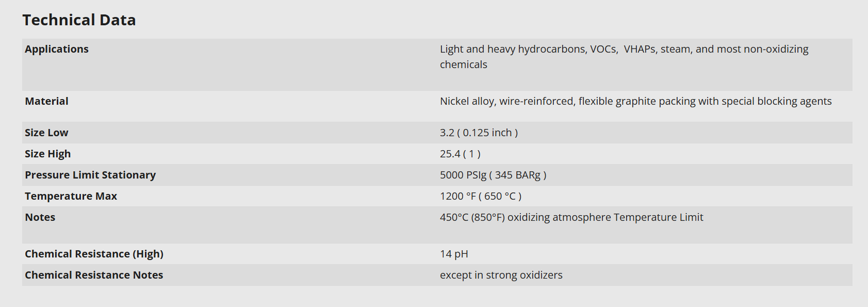868x307 pixels.
Task: Click the Notes row label
Action: (40, 217)
